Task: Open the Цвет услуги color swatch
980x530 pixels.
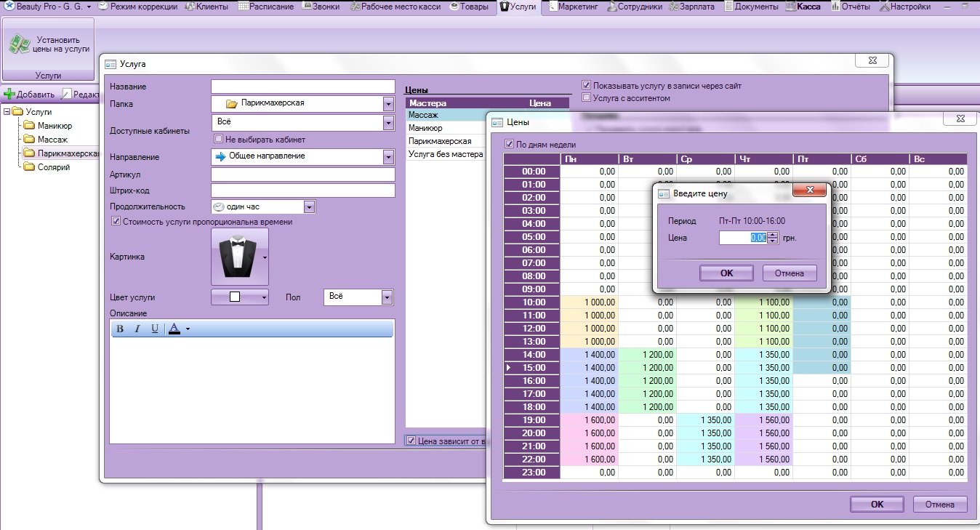Action: coord(239,297)
